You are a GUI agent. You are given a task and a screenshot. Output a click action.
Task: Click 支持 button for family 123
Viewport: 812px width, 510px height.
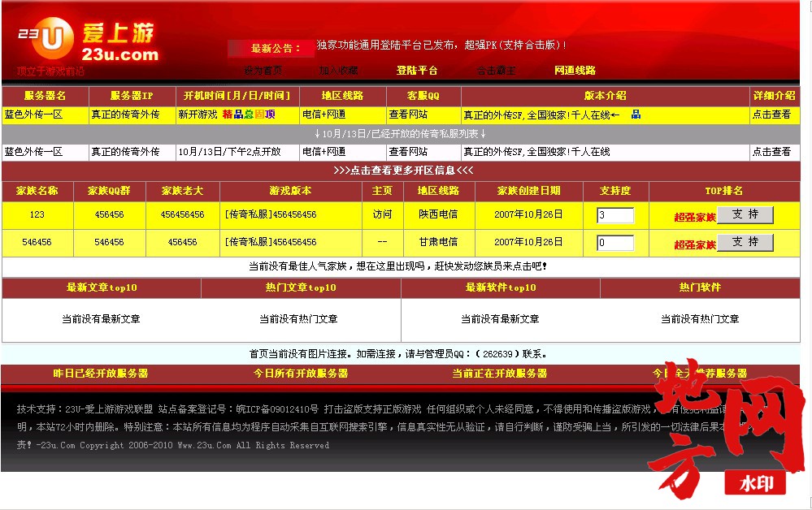[x=745, y=214]
